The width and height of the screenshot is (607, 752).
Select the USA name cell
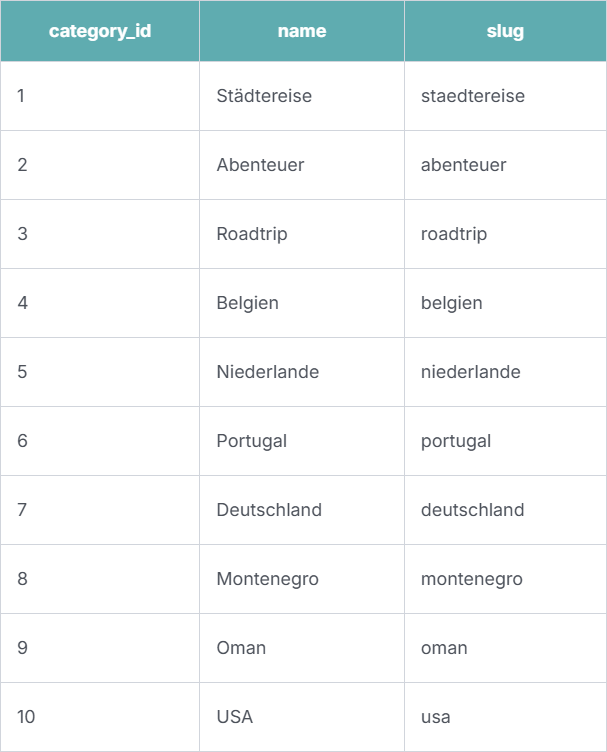coord(234,717)
